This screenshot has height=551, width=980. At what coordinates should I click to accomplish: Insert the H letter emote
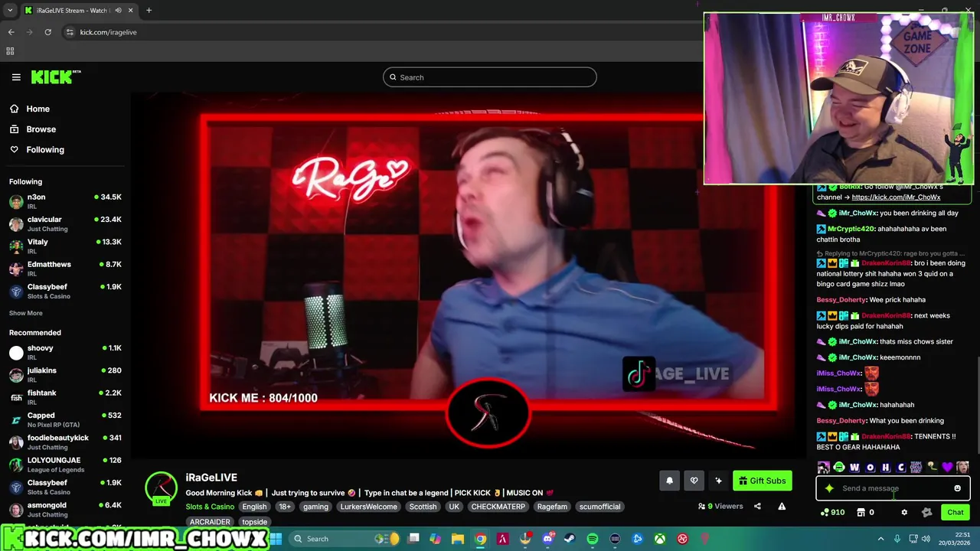pos(885,468)
